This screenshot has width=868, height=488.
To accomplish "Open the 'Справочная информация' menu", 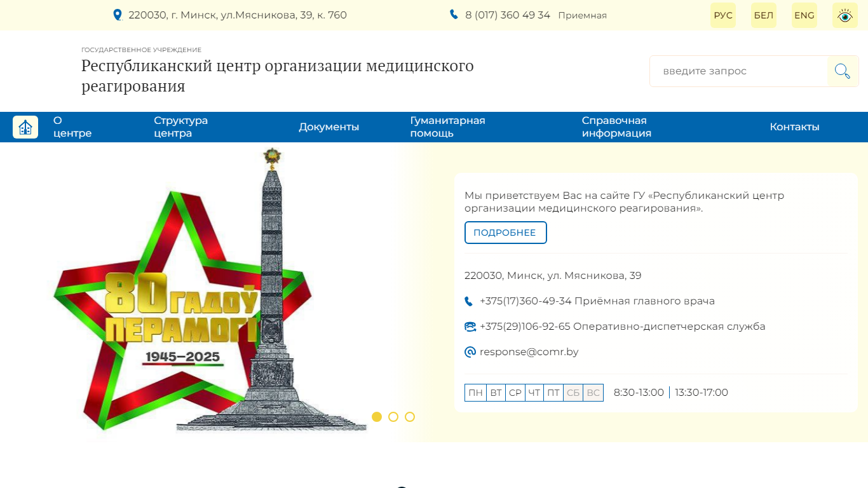I will coord(616,127).
